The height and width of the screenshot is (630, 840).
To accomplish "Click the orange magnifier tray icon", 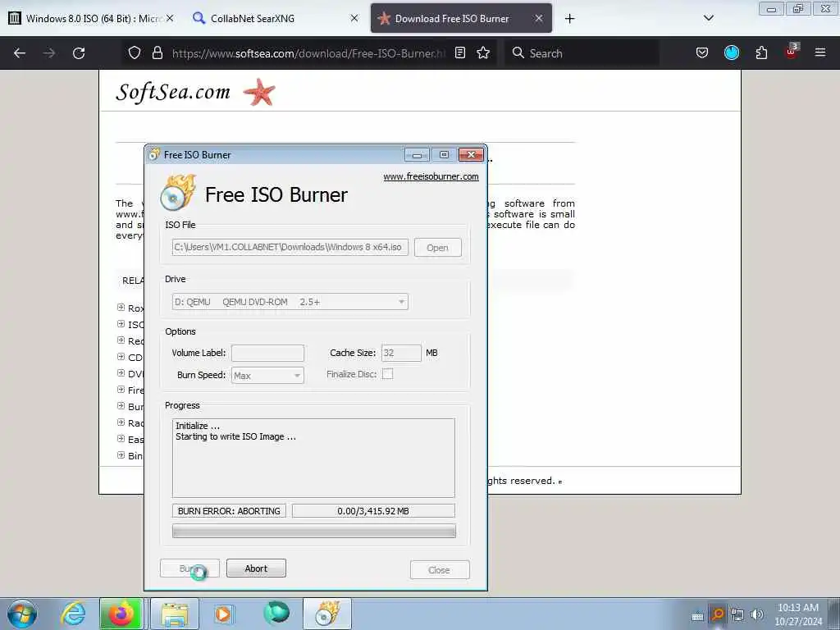I will point(718,614).
